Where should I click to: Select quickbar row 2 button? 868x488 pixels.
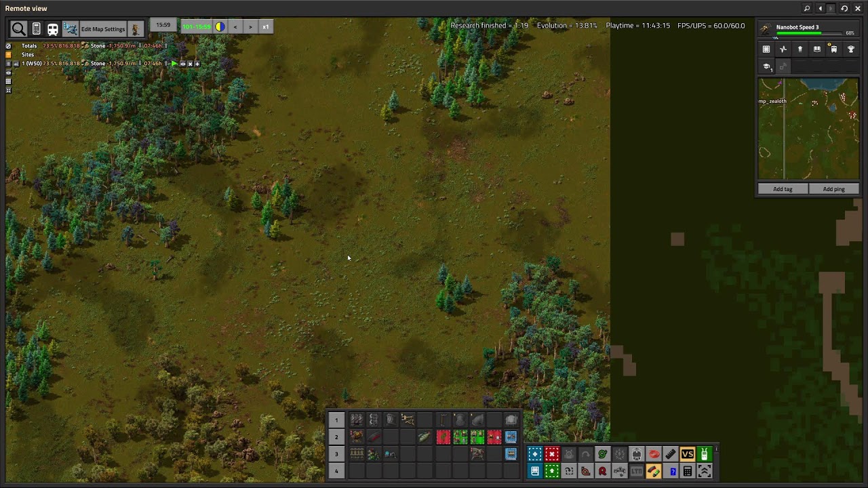[x=336, y=437]
